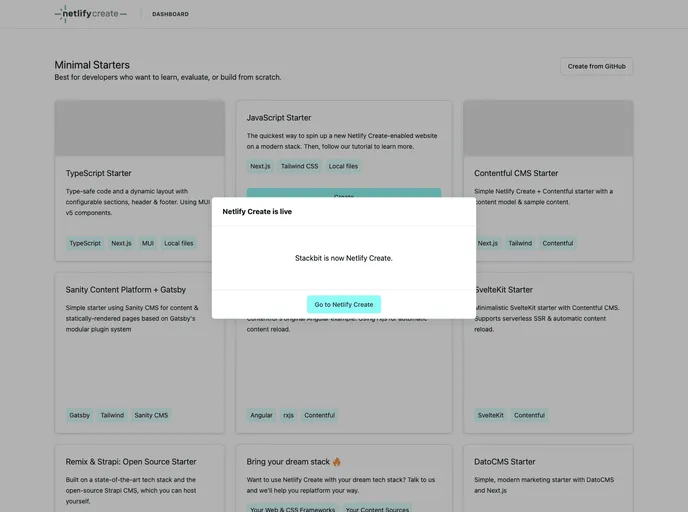Select the TypeScript Starter card title
This screenshot has width=688, height=512.
click(99, 173)
